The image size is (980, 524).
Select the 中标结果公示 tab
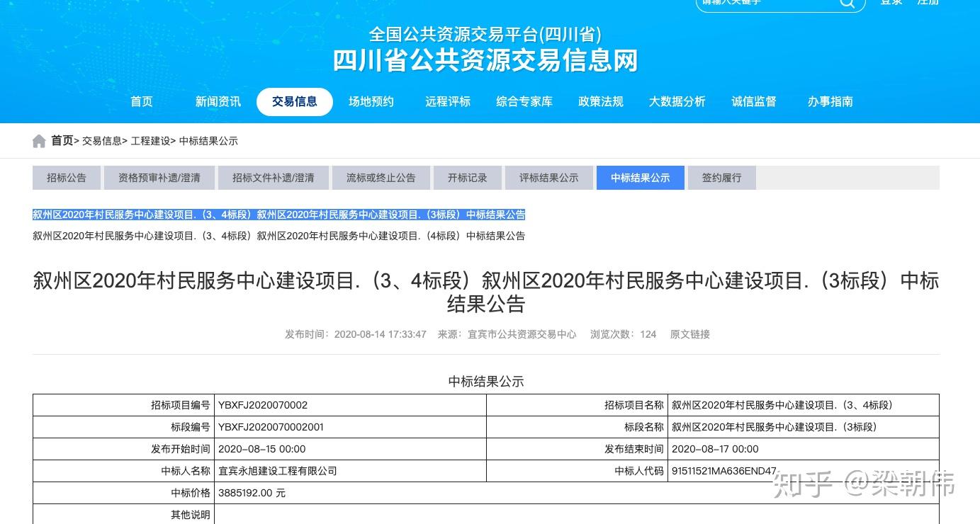tap(641, 178)
